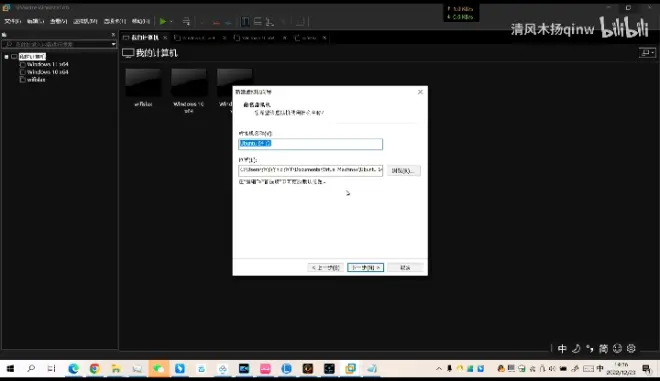Click the virtual machine name input field
The height and width of the screenshot is (381, 660).
(x=310, y=144)
